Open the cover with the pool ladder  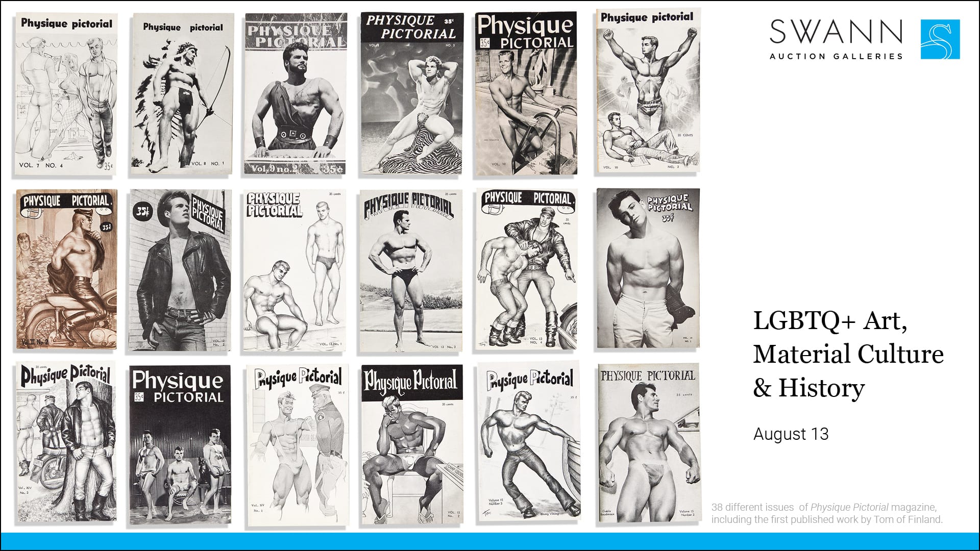tap(526, 93)
